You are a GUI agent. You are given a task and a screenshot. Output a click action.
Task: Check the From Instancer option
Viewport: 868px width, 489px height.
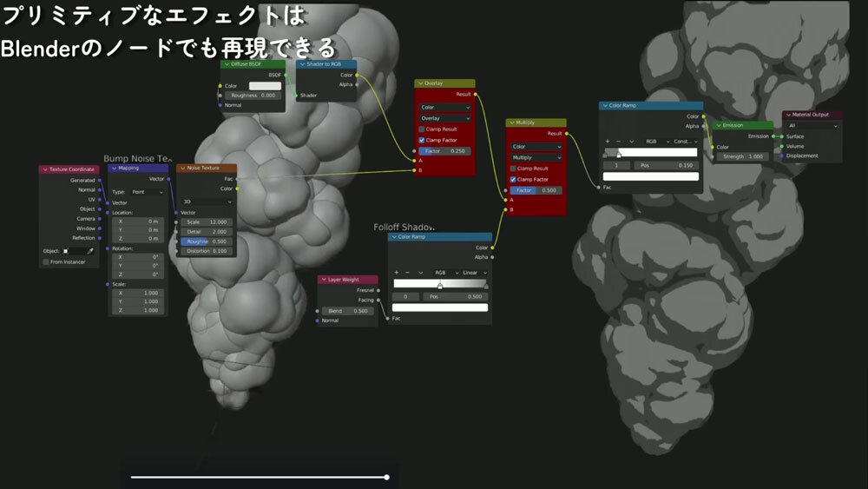point(45,261)
